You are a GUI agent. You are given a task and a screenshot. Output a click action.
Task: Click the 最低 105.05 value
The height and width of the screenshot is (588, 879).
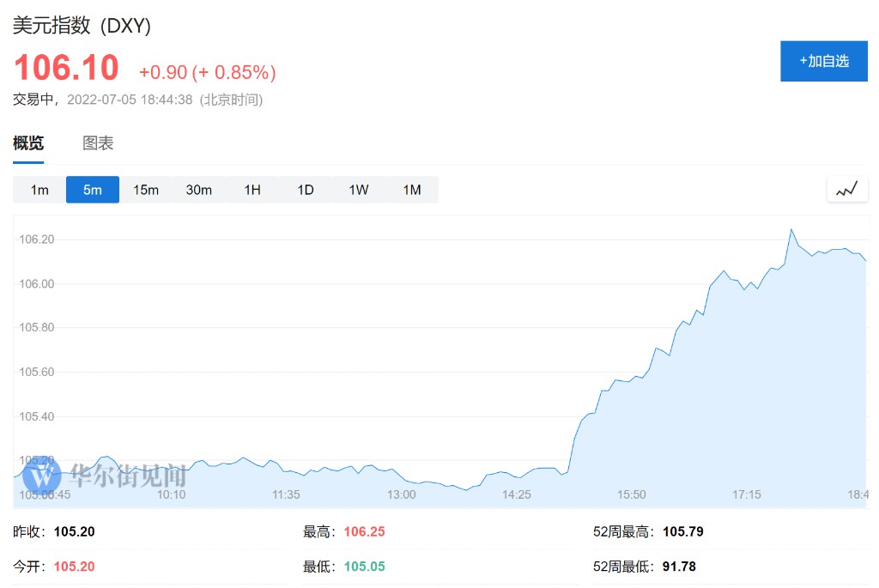(x=364, y=567)
